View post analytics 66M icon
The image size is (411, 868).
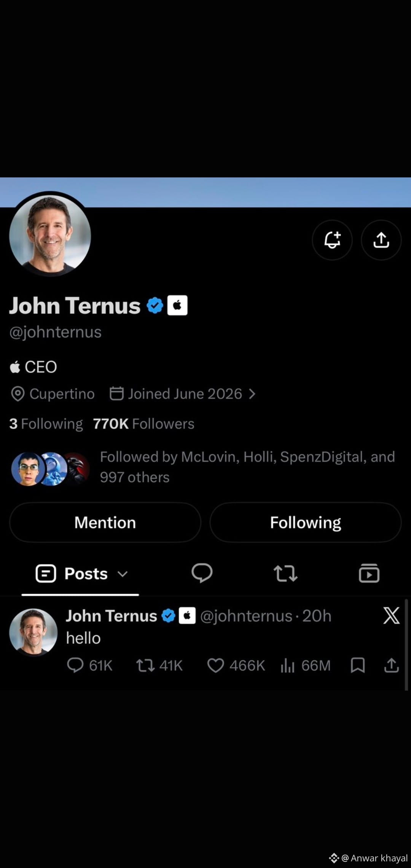coord(288,665)
